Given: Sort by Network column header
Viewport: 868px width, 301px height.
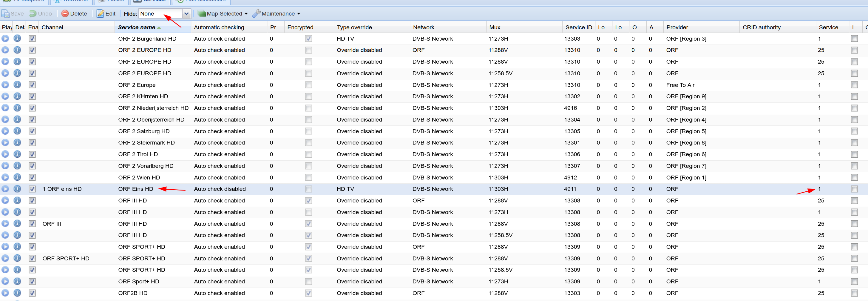Looking at the screenshot, I should coord(448,27).
